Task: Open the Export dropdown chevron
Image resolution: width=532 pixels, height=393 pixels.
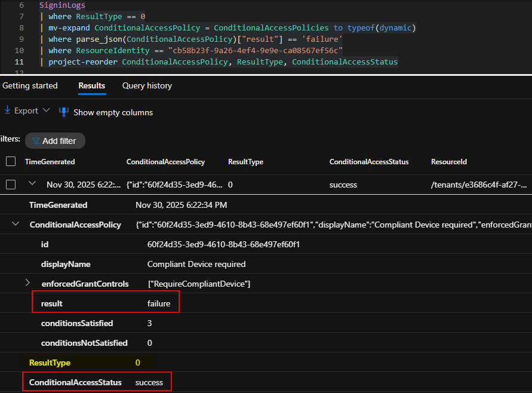Action: 45,110
